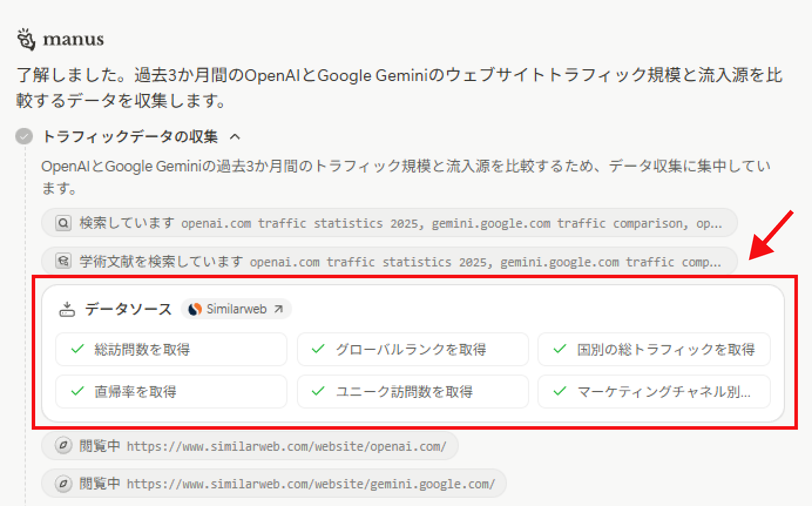The height and width of the screenshot is (506, 812).
Task: Click the green check on 直帰率を取得
Action: pos(77,391)
